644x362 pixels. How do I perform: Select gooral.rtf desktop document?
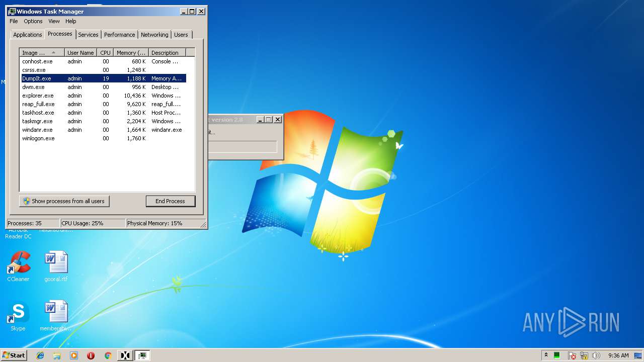pos(56,266)
